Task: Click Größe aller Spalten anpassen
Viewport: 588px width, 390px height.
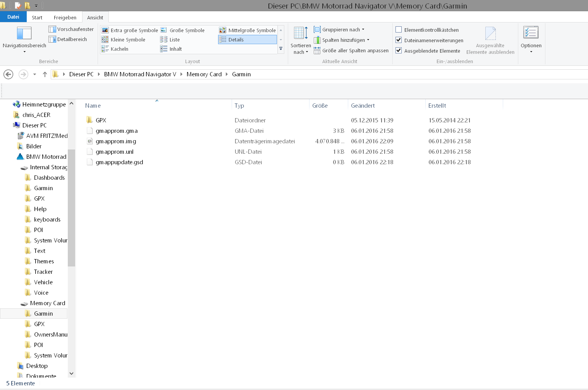Action: 351,50
